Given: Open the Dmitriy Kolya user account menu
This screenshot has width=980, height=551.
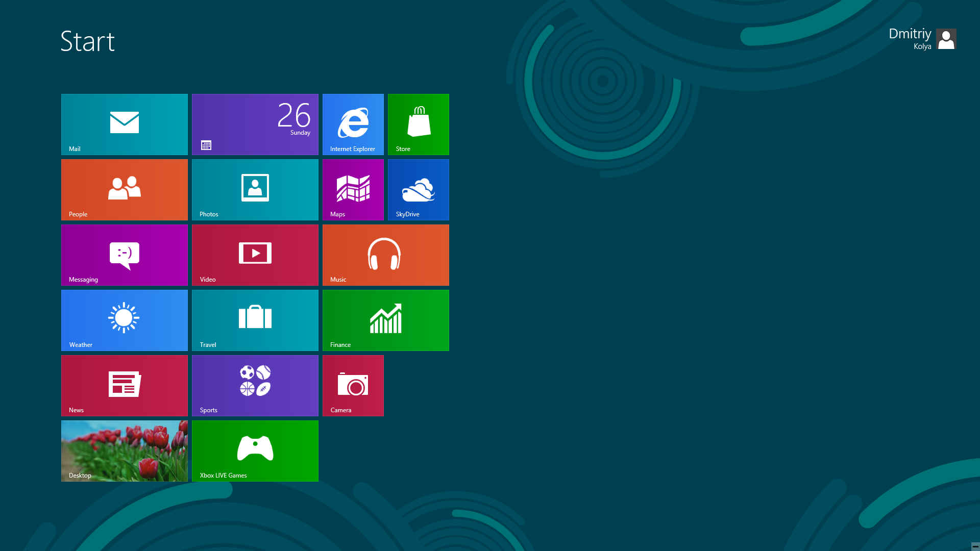Looking at the screenshot, I should [x=922, y=39].
